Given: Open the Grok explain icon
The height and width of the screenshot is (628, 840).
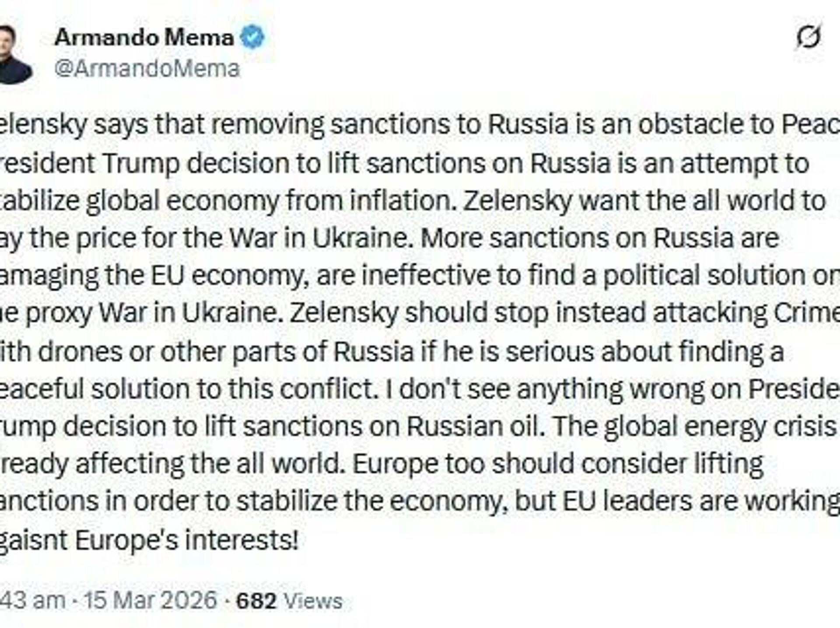Looking at the screenshot, I should pos(808,37).
